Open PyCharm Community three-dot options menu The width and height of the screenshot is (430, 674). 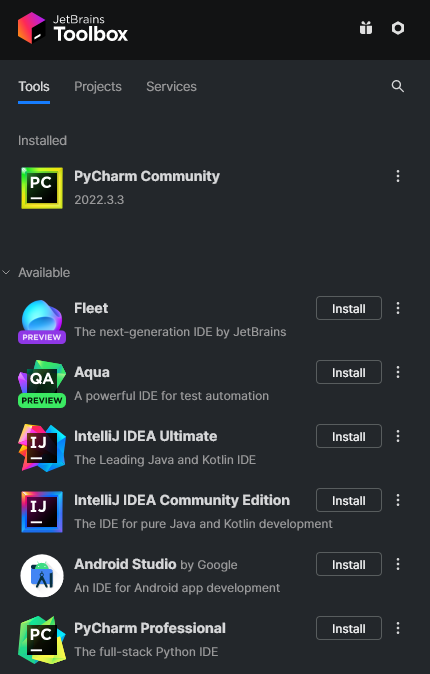click(x=398, y=176)
